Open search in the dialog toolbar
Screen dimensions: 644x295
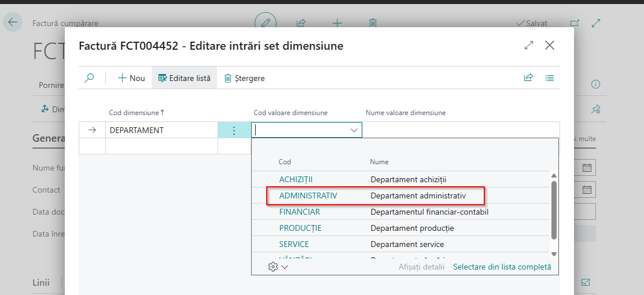[89, 78]
